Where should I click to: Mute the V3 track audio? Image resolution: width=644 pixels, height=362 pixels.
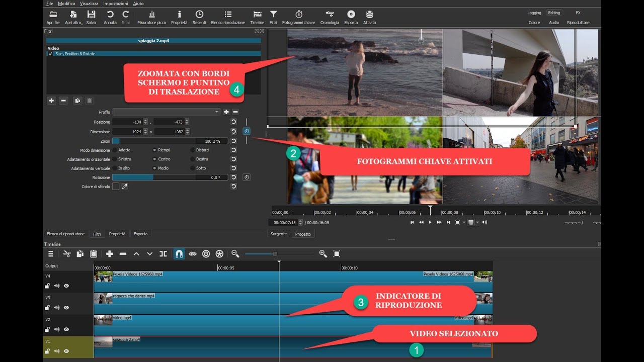pyautogui.click(x=56, y=307)
